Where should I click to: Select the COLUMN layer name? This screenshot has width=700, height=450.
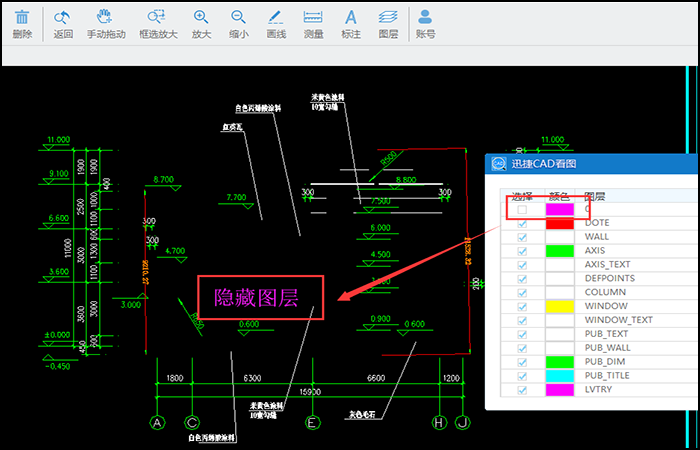coord(605,292)
